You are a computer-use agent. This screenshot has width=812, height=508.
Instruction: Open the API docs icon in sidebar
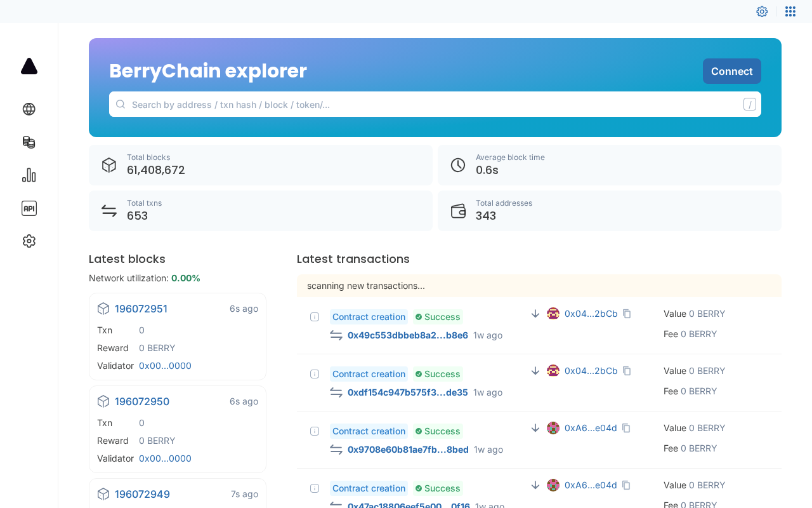(29, 208)
